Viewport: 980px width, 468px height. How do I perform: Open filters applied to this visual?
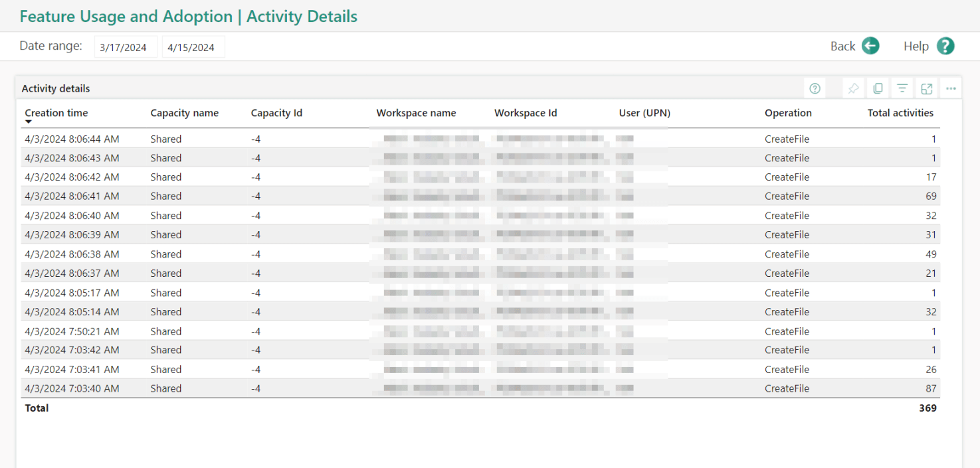click(902, 88)
